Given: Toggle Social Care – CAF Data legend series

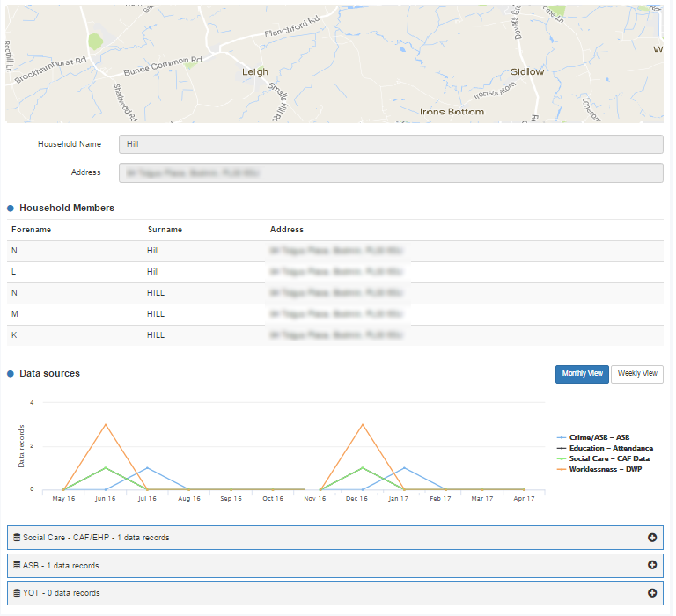Looking at the screenshot, I should pos(603,458).
